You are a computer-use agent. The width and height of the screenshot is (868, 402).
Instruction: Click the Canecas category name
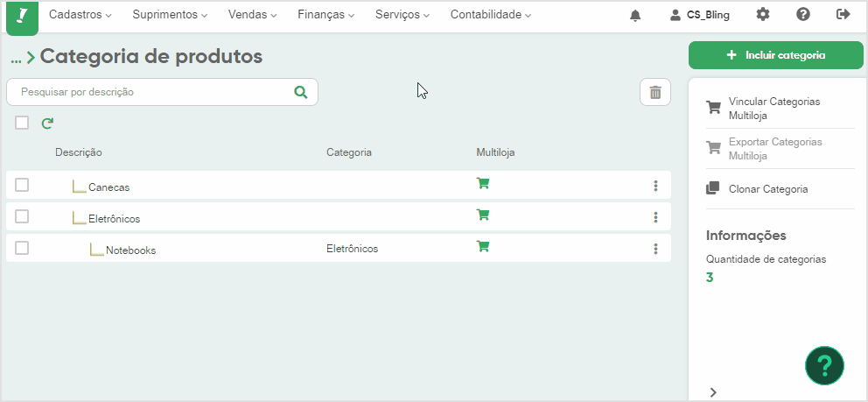tap(109, 187)
